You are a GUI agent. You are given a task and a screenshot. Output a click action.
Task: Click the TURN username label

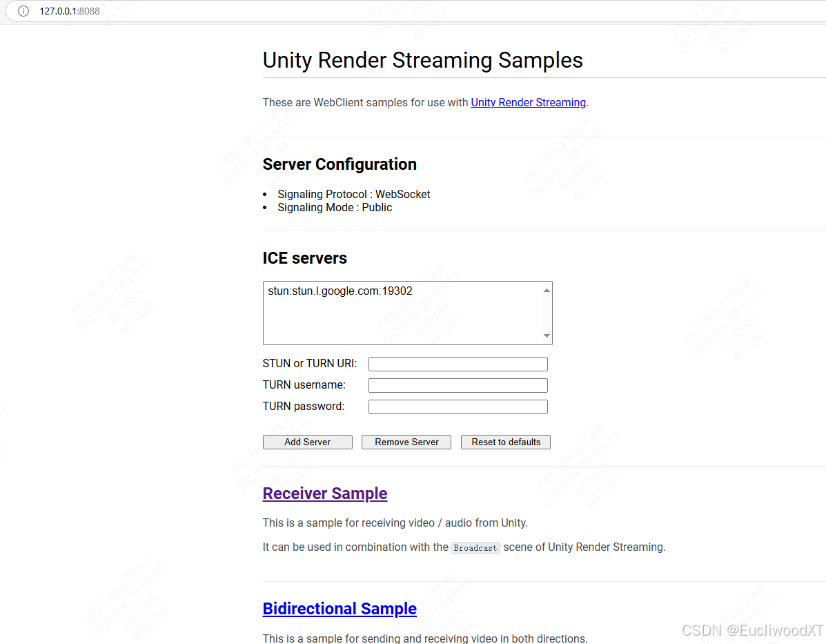point(304,385)
